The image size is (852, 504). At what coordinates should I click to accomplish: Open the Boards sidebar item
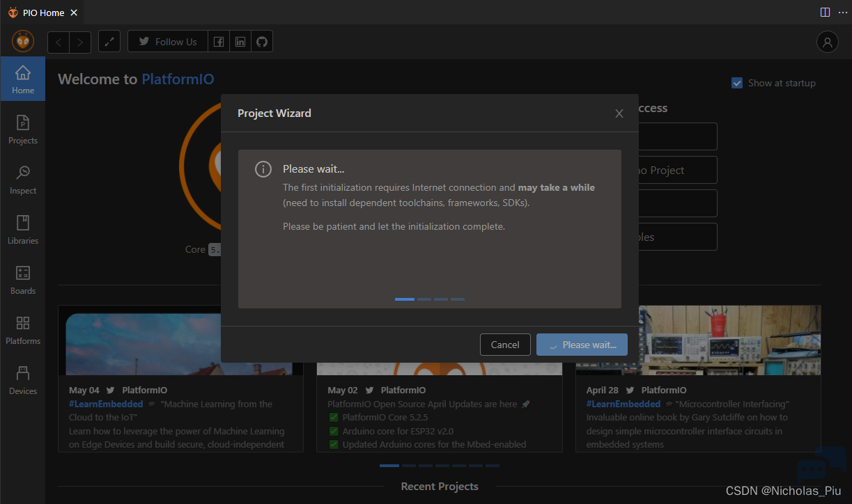(x=23, y=280)
